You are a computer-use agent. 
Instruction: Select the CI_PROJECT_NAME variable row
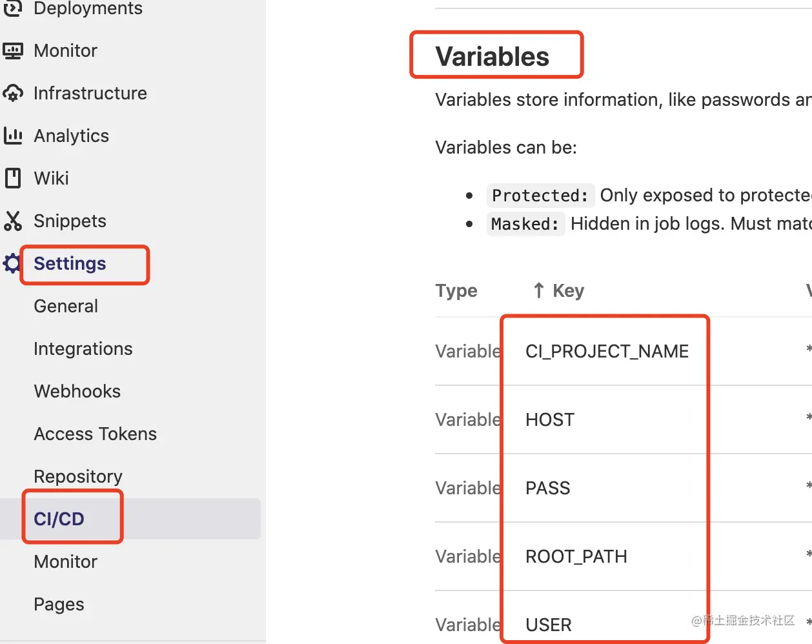tap(607, 351)
